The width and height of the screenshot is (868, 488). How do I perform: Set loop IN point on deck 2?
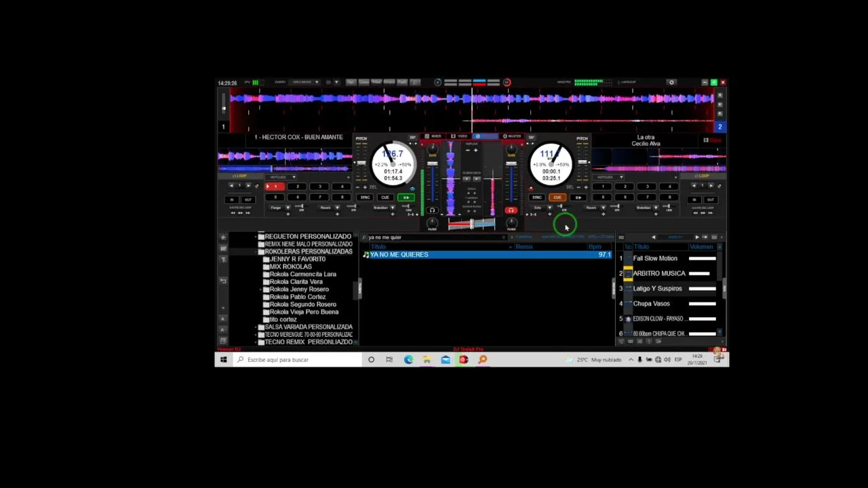tap(694, 200)
